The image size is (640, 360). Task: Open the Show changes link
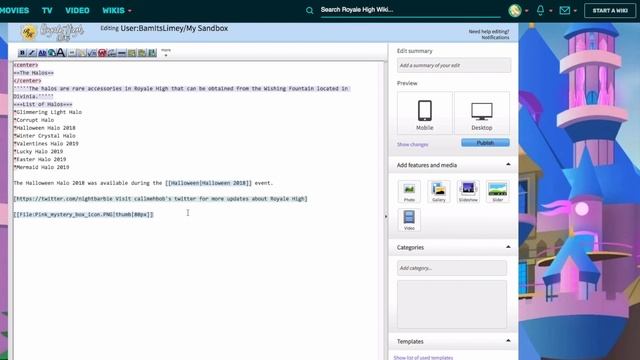click(x=413, y=144)
